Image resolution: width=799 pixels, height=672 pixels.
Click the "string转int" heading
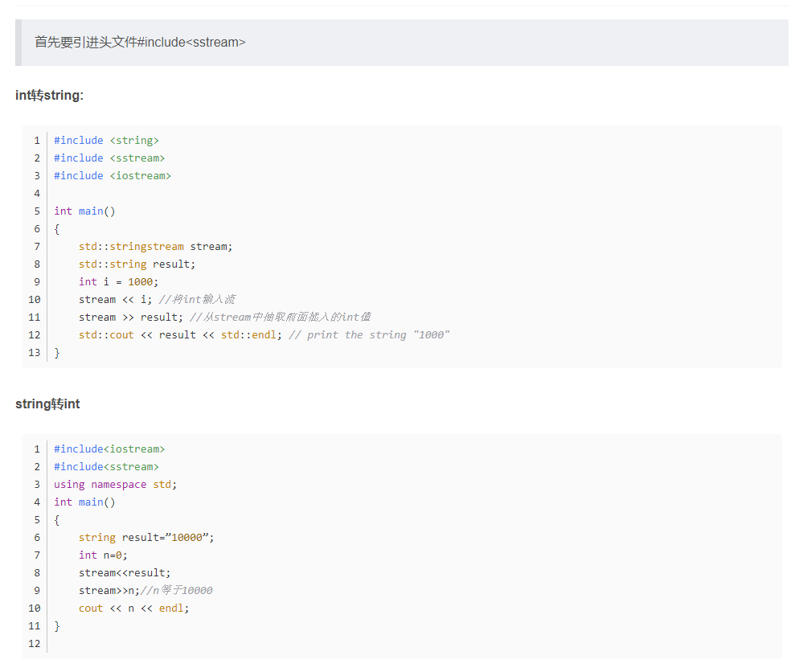coord(47,404)
